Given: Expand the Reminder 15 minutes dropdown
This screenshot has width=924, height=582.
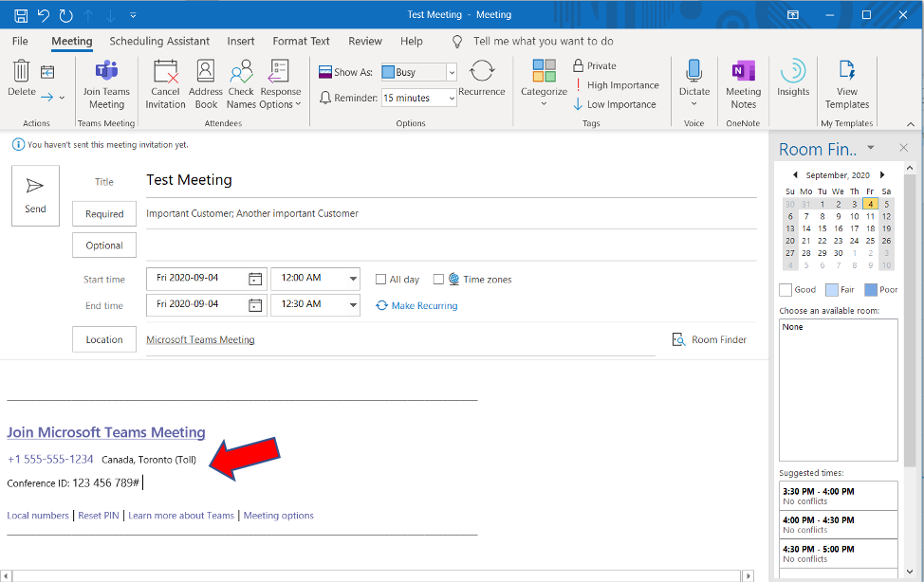Looking at the screenshot, I should coord(451,98).
